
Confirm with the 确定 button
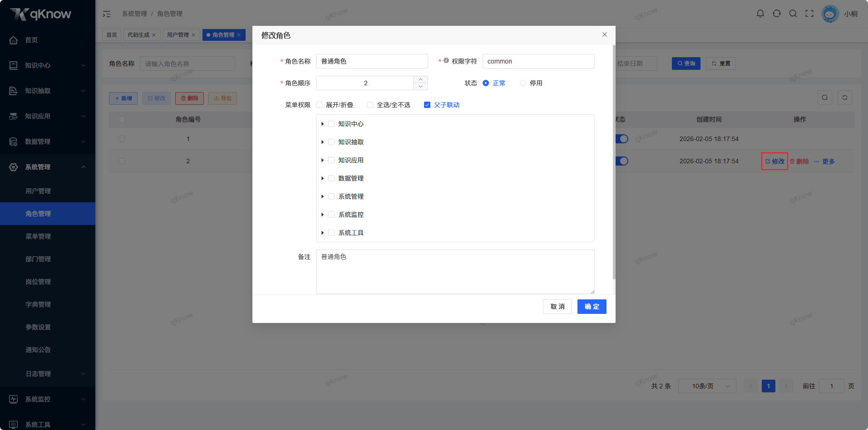pyautogui.click(x=592, y=307)
